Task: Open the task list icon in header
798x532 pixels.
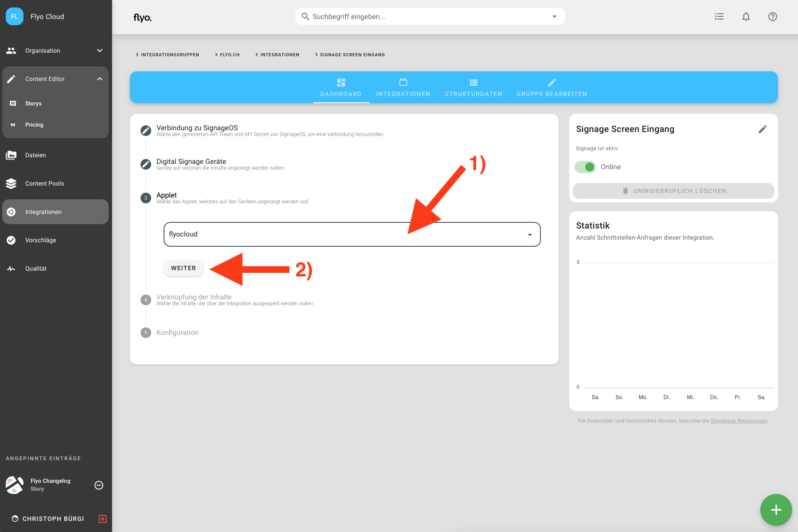Action: tap(720, 16)
